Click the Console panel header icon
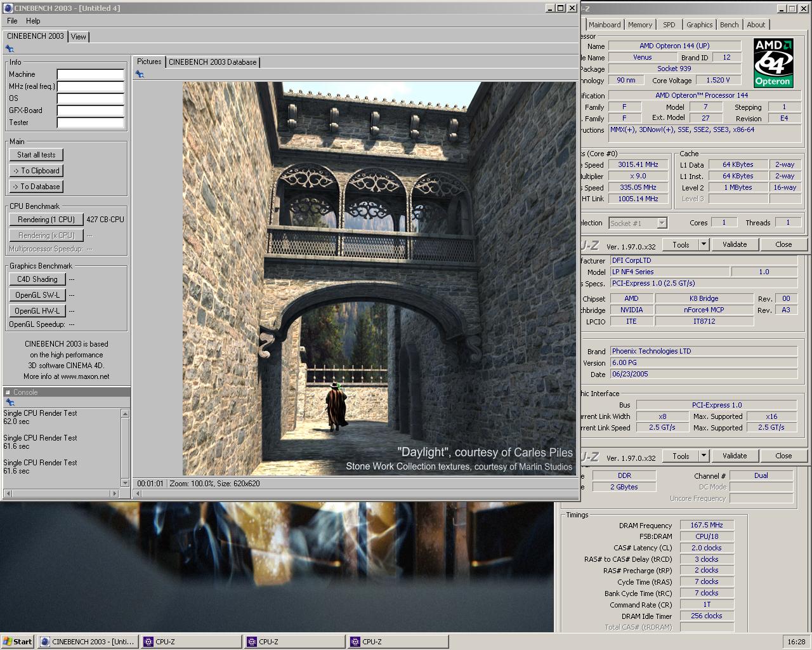 [8, 392]
